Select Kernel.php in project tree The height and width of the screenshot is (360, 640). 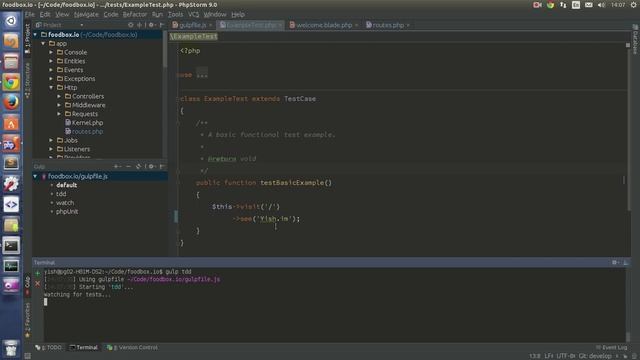87,122
